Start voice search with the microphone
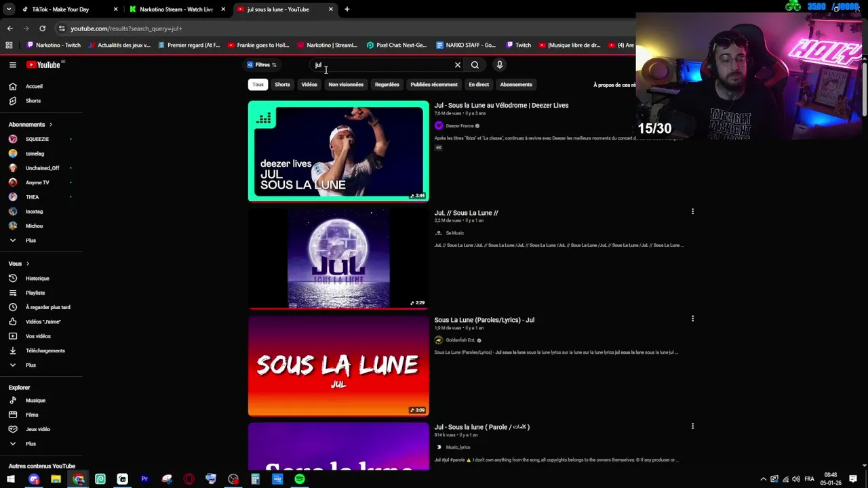The width and height of the screenshot is (868, 488). click(500, 65)
